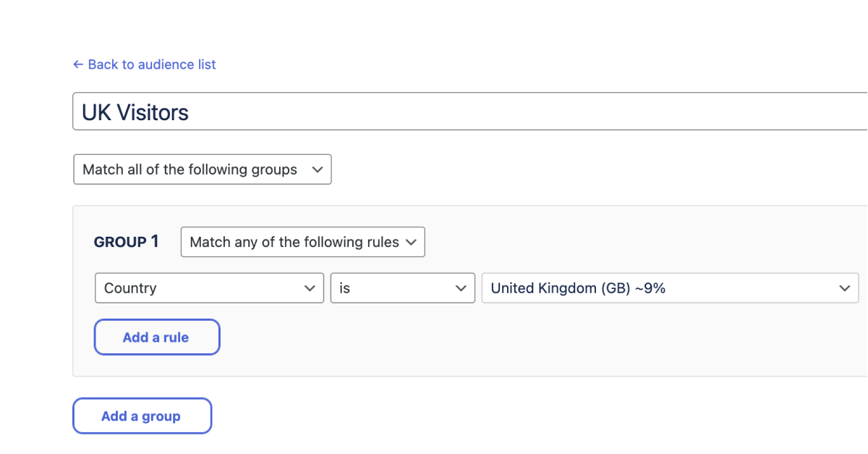Click the chevron on the "is" operator dropdown
This screenshot has width=868, height=454.
click(x=461, y=287)
